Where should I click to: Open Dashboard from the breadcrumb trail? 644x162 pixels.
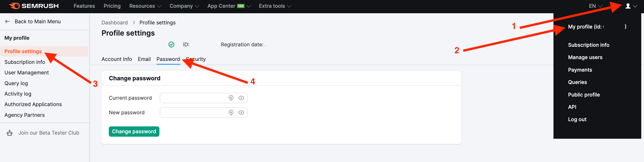(114, 23)
